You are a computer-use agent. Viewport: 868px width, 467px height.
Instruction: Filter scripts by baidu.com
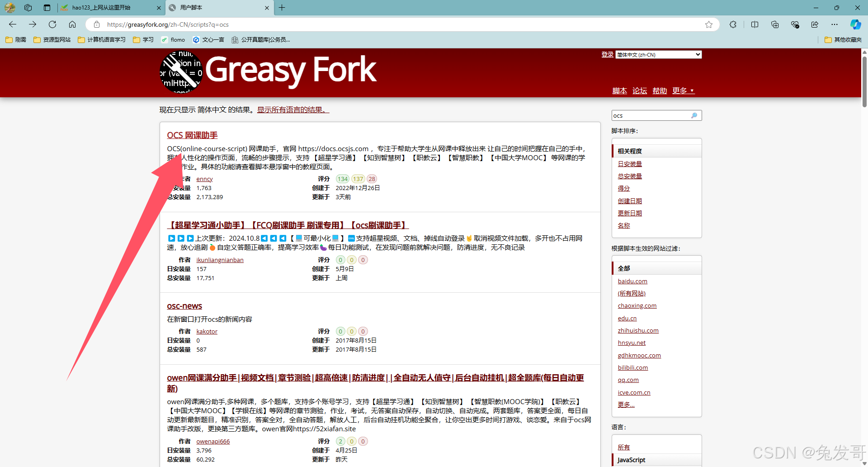632,281
